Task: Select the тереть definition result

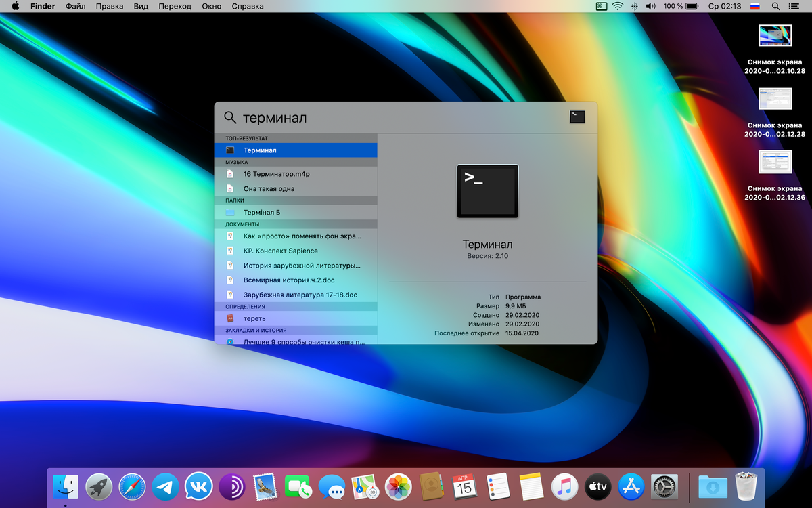Action: tap(296, 318)
